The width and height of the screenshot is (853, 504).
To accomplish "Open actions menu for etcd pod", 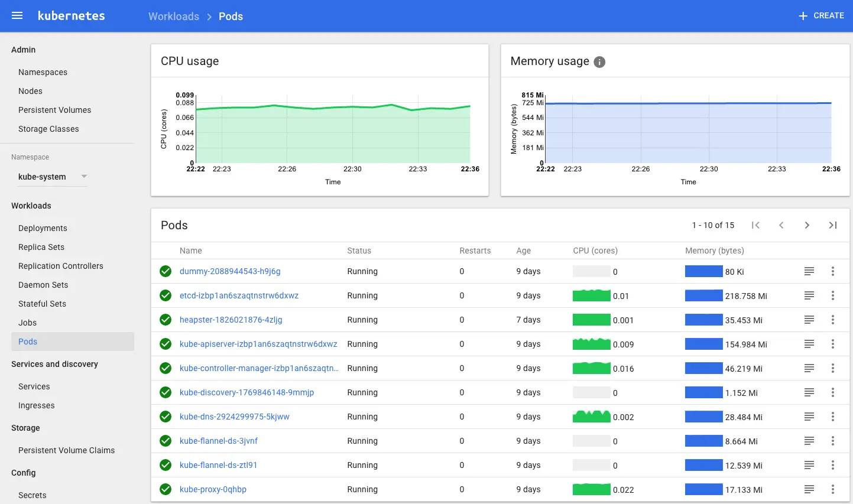I will (x=833, y=295).
